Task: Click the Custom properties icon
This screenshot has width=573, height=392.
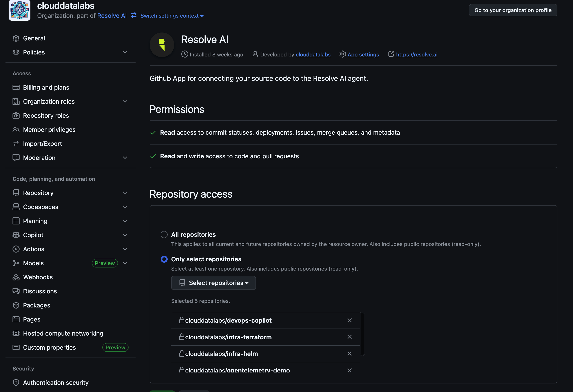Action: (x=16, y=347)
